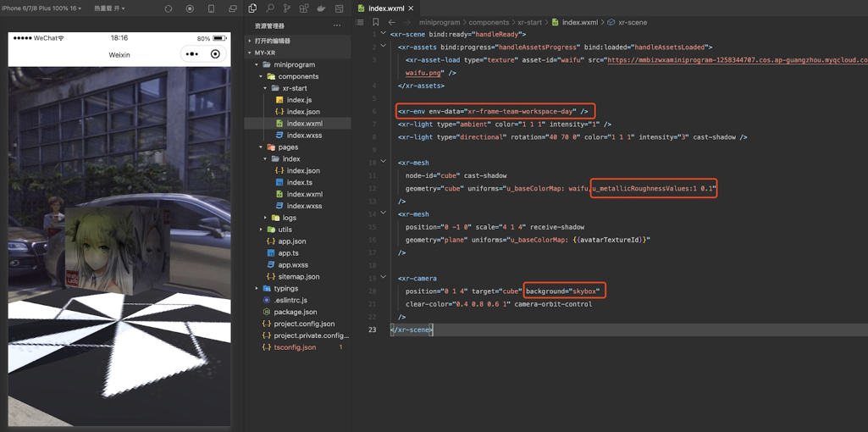This screenshot has width=868, height=432.
Task: Open the Extensions blocks icon
Action: [304, 8]
